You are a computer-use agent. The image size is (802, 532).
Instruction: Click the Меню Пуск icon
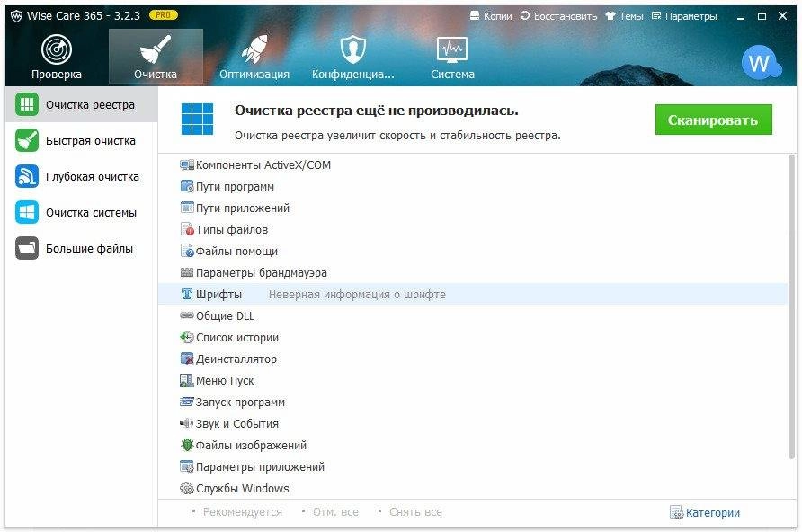[x=187, y=380]
